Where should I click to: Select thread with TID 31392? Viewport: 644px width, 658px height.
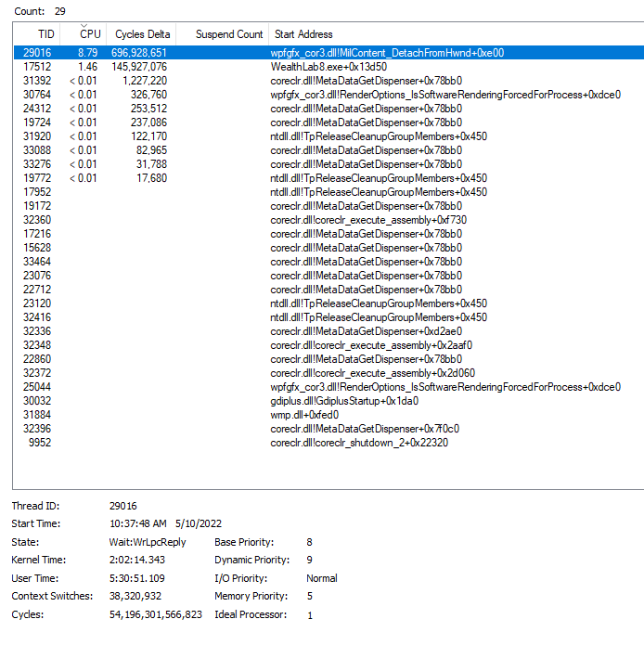pos(37,81)
